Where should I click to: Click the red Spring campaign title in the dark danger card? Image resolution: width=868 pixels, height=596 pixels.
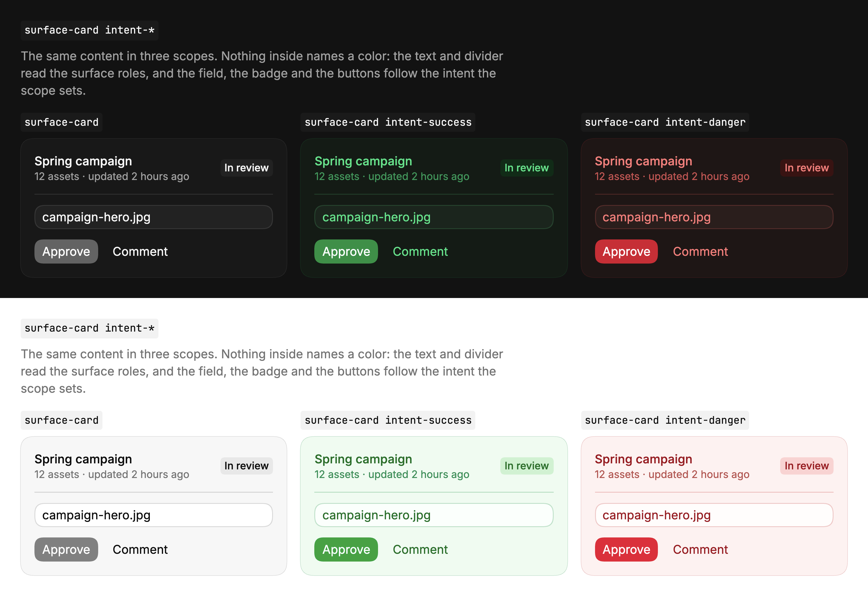[x=644, y=161]
